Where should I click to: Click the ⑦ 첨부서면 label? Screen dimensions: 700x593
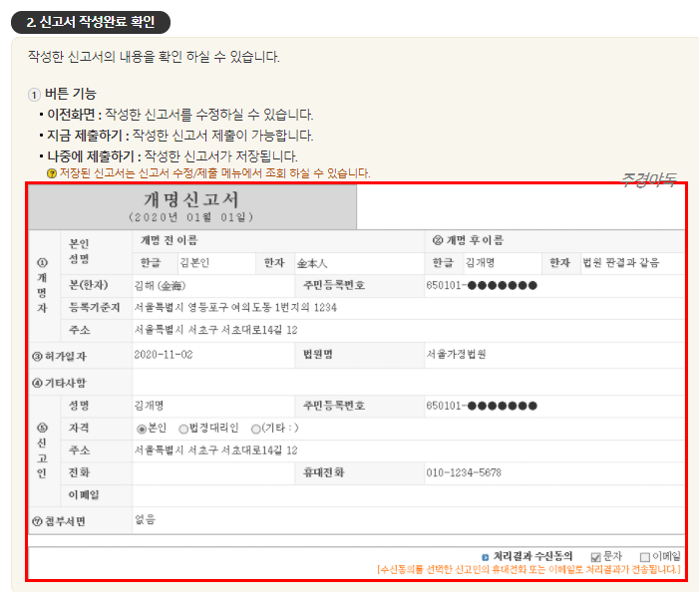point(59,521)
